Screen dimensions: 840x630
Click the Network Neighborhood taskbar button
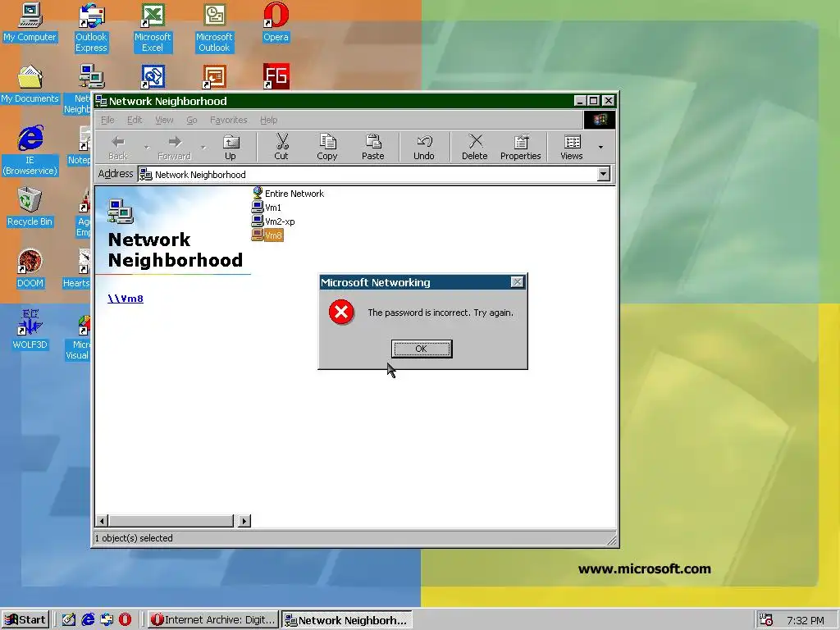click(347, 620)
